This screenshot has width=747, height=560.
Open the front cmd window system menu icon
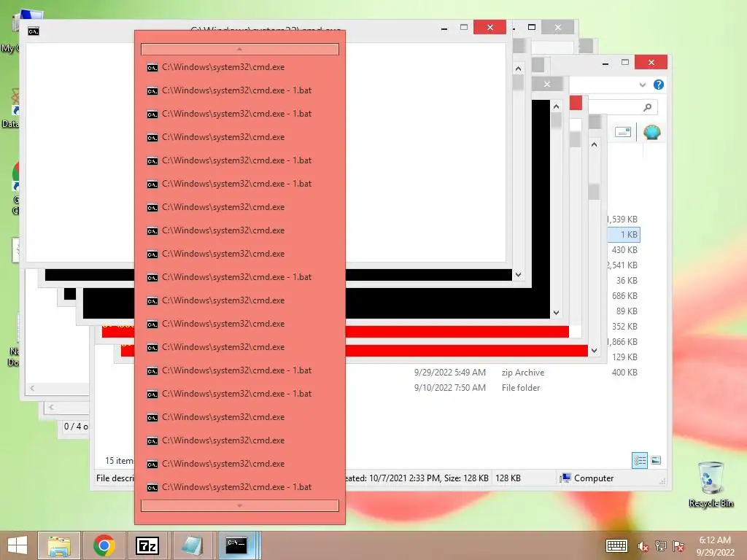coord(34,31)
